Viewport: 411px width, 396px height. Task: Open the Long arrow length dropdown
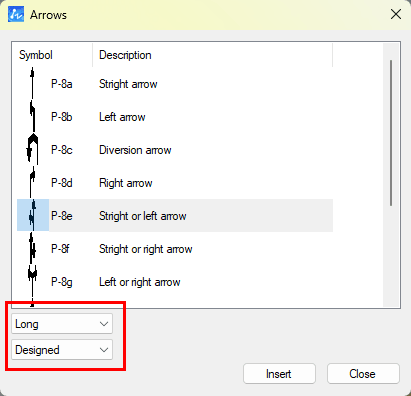coord(62,324)
